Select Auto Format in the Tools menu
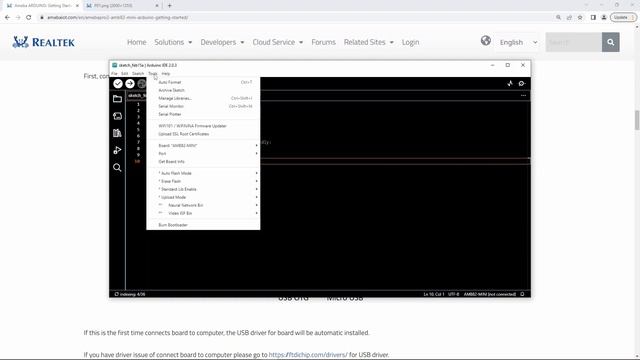The width and height of the screenshot is (640, 360). click(x=203, y=82)
